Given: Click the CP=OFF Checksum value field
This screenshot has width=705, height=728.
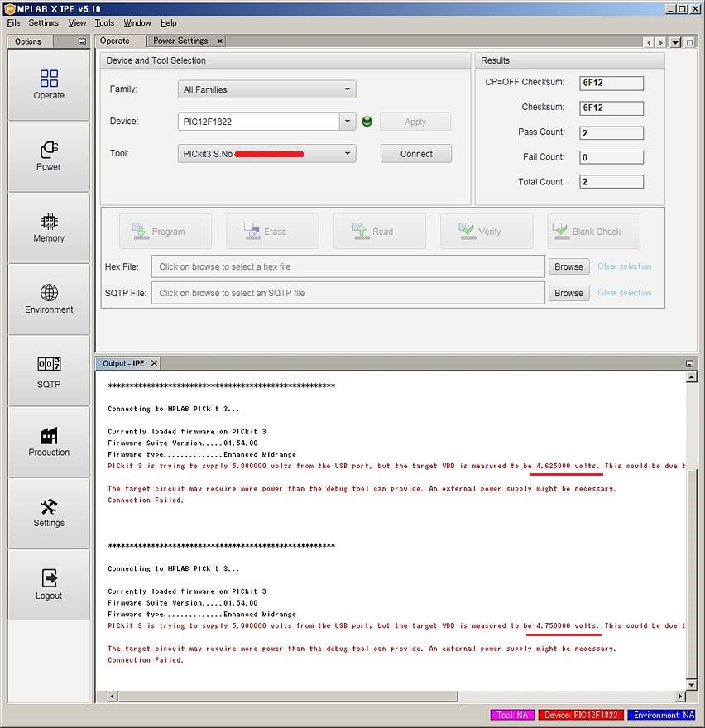Looking at the screenshot, I should point(611,83).
